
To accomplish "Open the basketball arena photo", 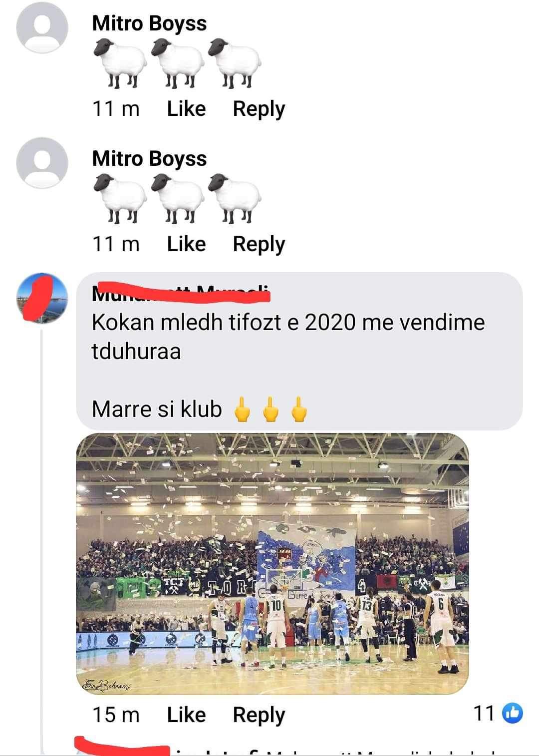I will tap(272, 564).
